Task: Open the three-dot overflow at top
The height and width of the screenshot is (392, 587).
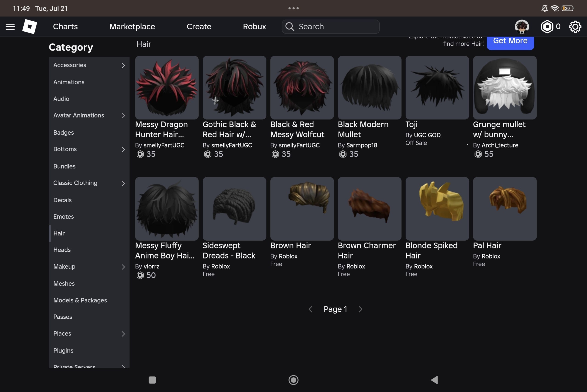Action: (293, 8)
